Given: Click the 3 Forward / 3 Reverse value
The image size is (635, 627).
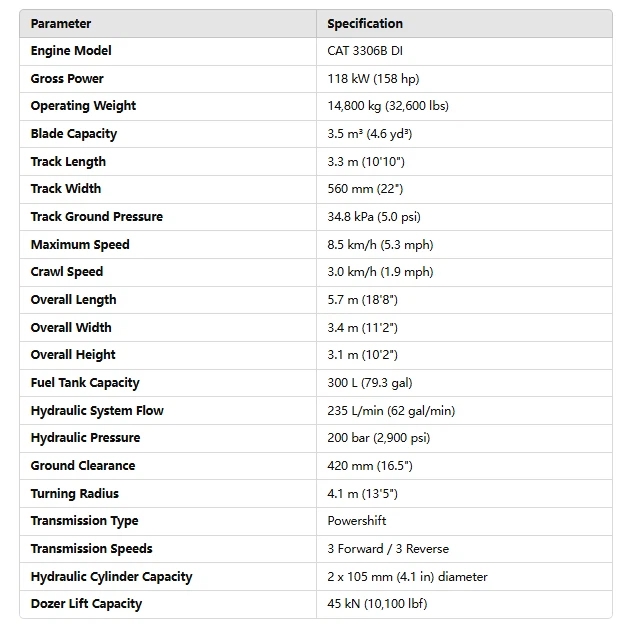Looking at the screenshot, I should [x=388, y=549].
